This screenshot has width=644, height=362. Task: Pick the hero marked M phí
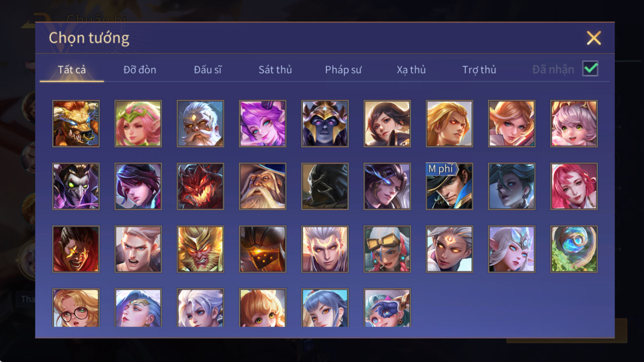449,186
